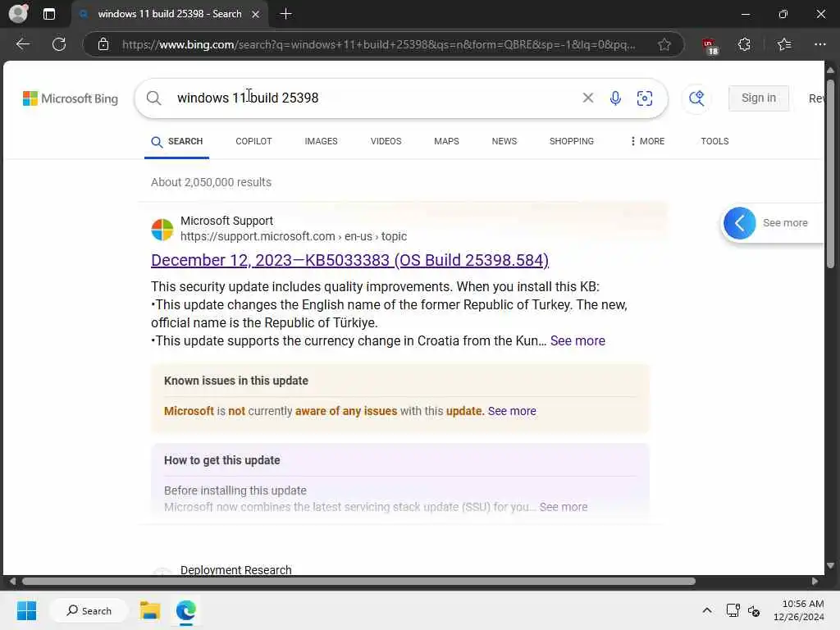Click the muted volume tray icon
The height and width of the screenshot is (630, 840).
[754, 610]
